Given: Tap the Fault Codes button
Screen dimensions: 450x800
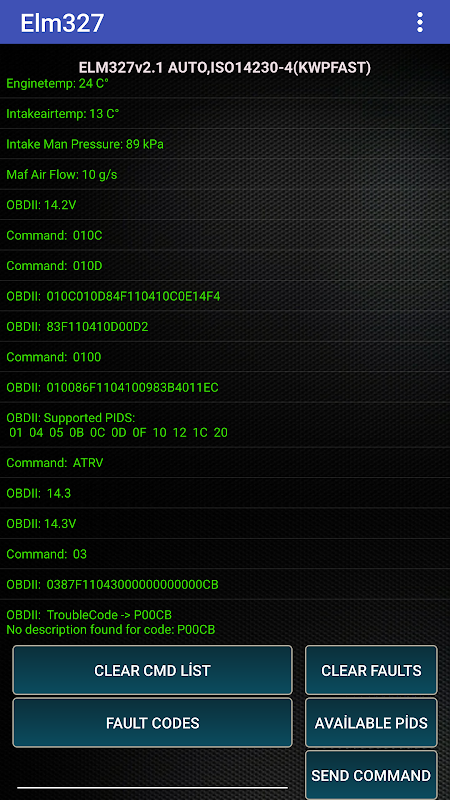Looking at the screenshot, I should tap(153, 722).
